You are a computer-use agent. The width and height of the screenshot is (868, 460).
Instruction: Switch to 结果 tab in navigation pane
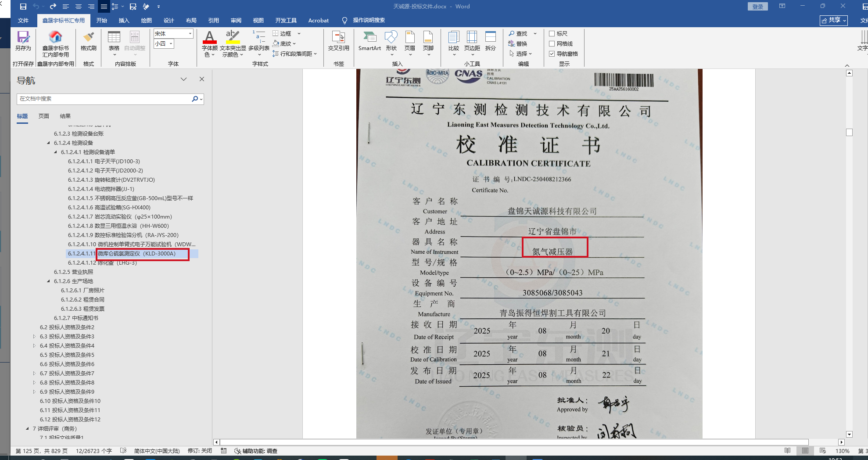[65, 116]
